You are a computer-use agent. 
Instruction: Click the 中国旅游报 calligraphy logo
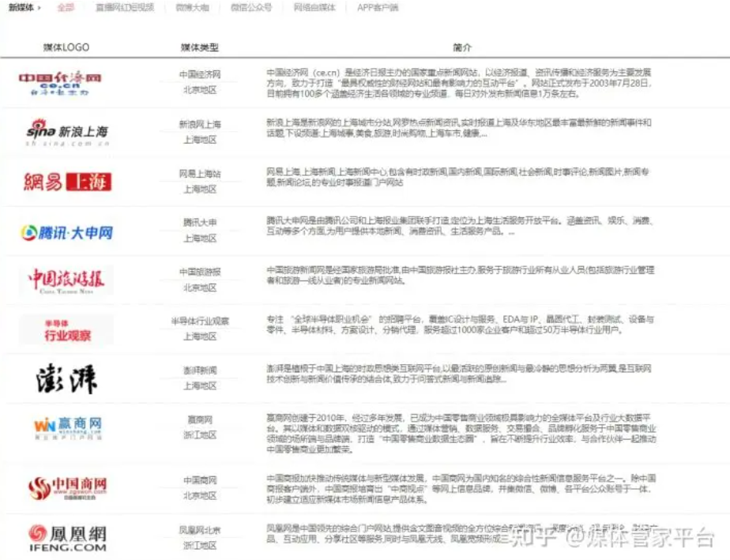click(x=66, y=280)
